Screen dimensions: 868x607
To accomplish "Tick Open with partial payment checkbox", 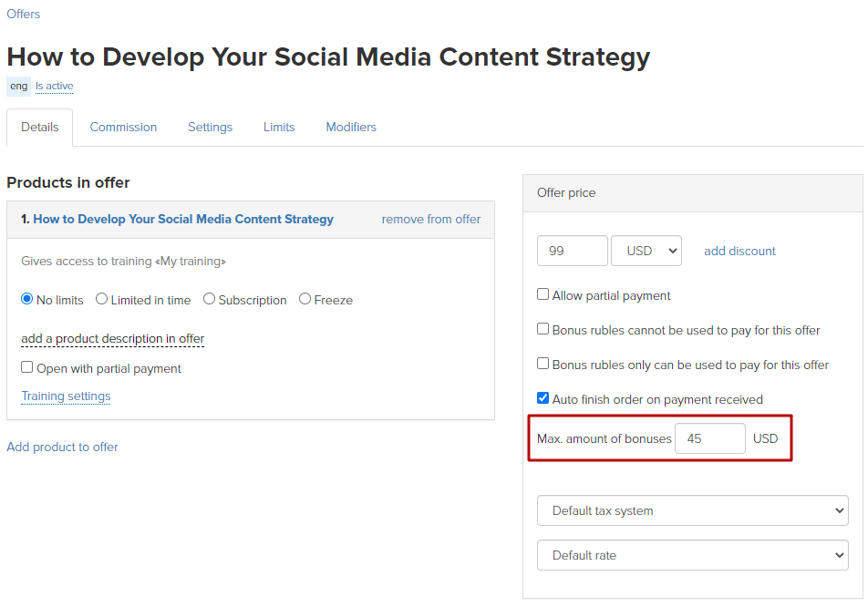I will [26, 367].
